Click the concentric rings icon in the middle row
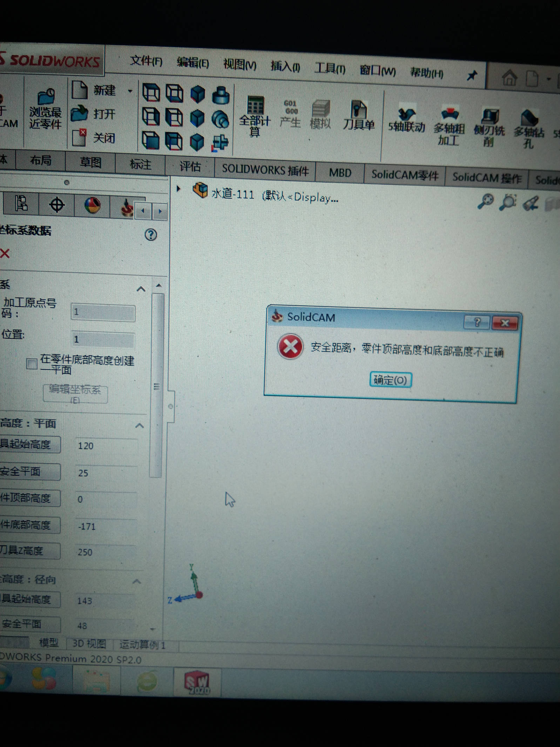 tap(220, 119)
